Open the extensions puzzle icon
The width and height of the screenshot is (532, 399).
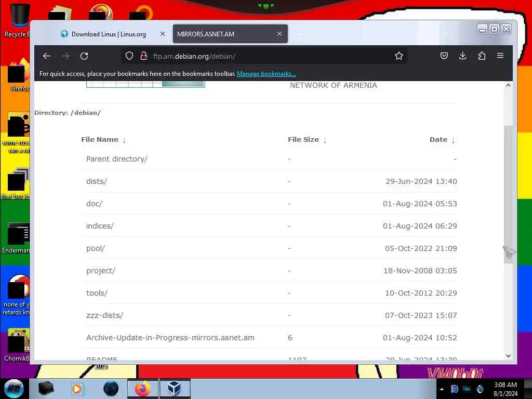pos(482,56)
